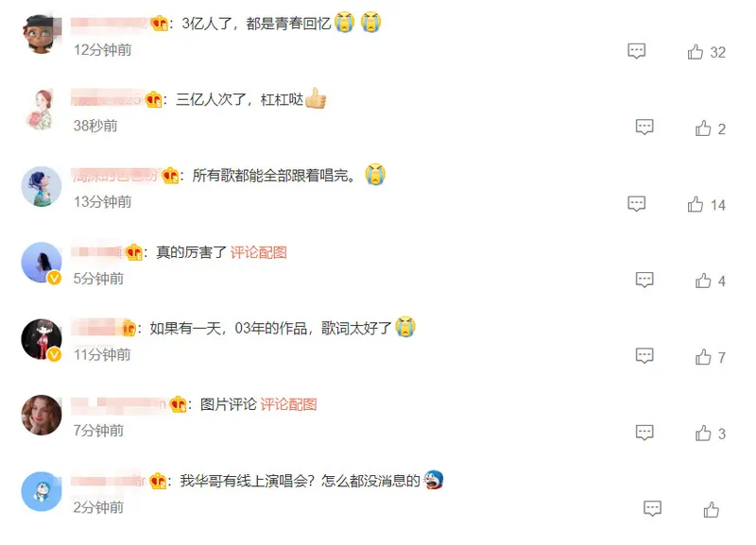756x545 pixels.
Task: Open 评论配图 link after 真的厉害了
Action: click(x=258, y=252)
